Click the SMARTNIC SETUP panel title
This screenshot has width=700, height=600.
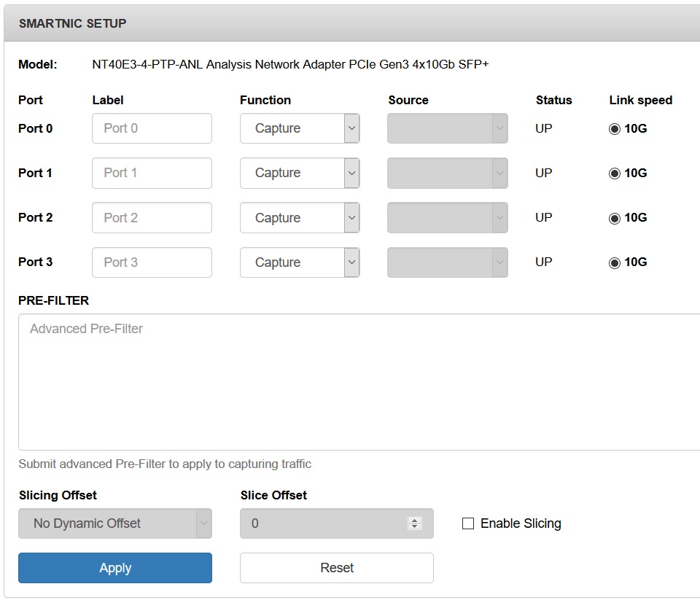point(72,23)
